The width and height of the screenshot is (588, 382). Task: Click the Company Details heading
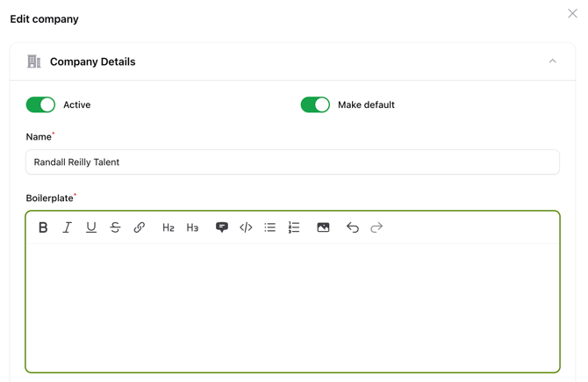(x=93, y=61)
